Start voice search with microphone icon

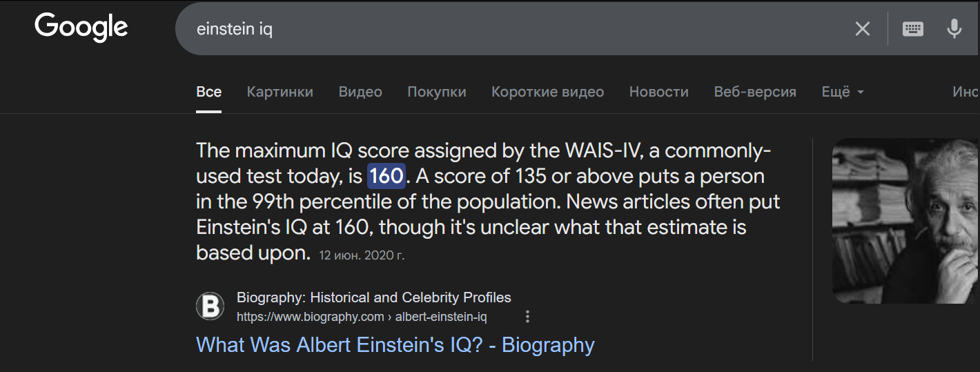pyautogui.click(x=954, y=29)
